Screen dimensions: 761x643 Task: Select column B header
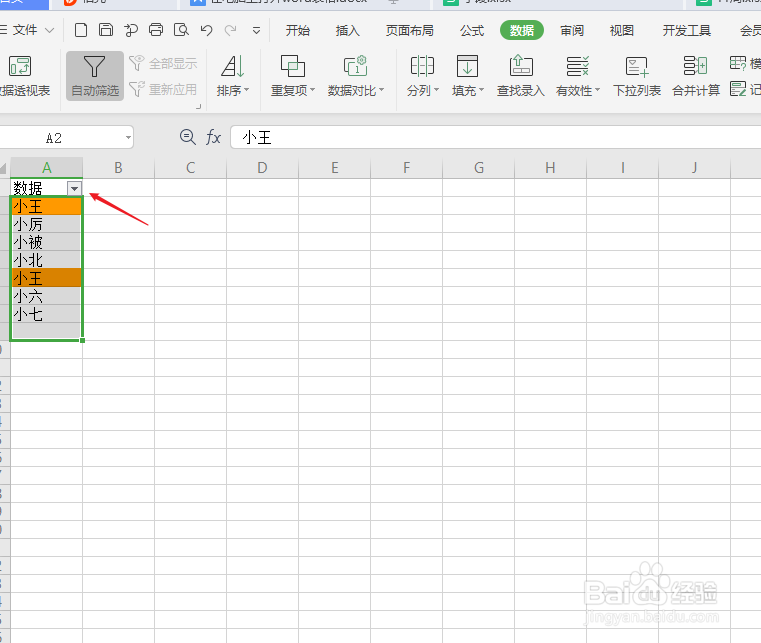[118, 168]
